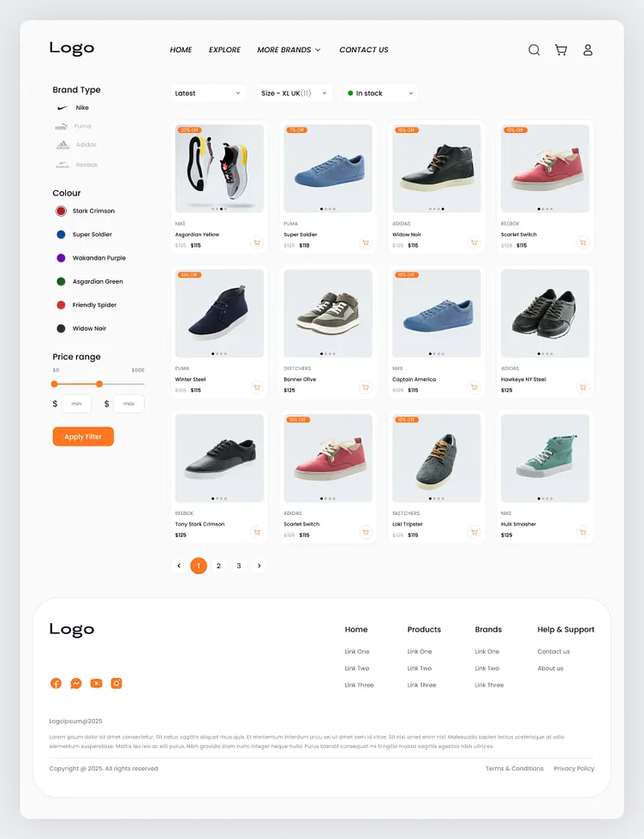
Task: Open the Asgardian Yellow shoe image
Action: 219,169
